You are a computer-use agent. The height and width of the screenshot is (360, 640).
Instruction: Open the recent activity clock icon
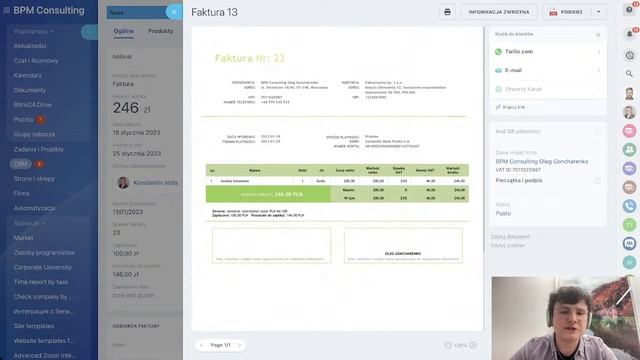pyautogui.click(x=629, y=55)
